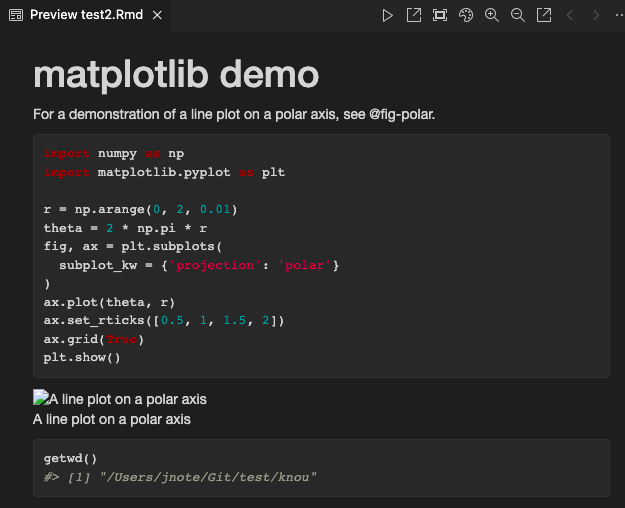Click the 'ax.set_rticks' code line

click(x=164, y=321)
